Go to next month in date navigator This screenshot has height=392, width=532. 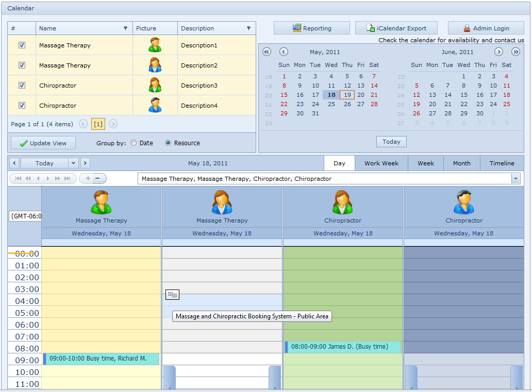pos(498,52)
